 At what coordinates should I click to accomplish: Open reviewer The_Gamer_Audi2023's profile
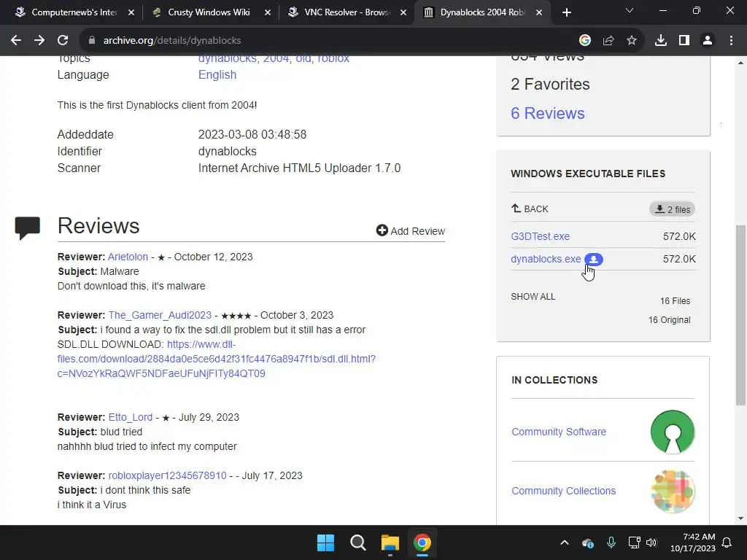click(x=160, y=315)
